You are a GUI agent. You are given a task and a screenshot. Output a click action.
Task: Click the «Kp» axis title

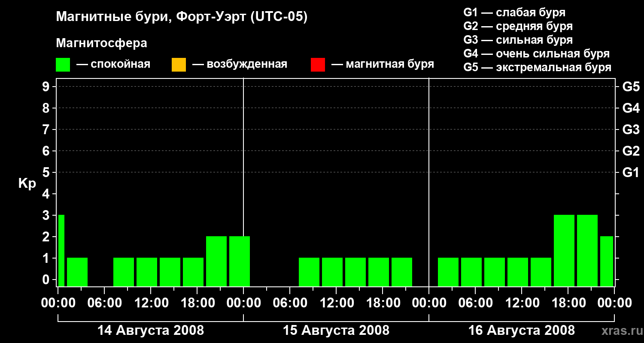coord(27,184)
